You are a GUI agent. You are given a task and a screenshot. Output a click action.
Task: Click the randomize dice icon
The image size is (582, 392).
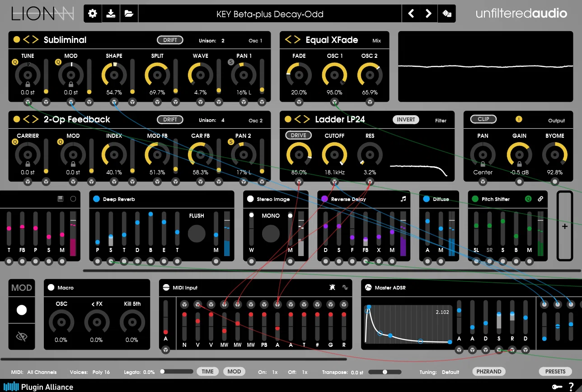[x=447, y=14]
